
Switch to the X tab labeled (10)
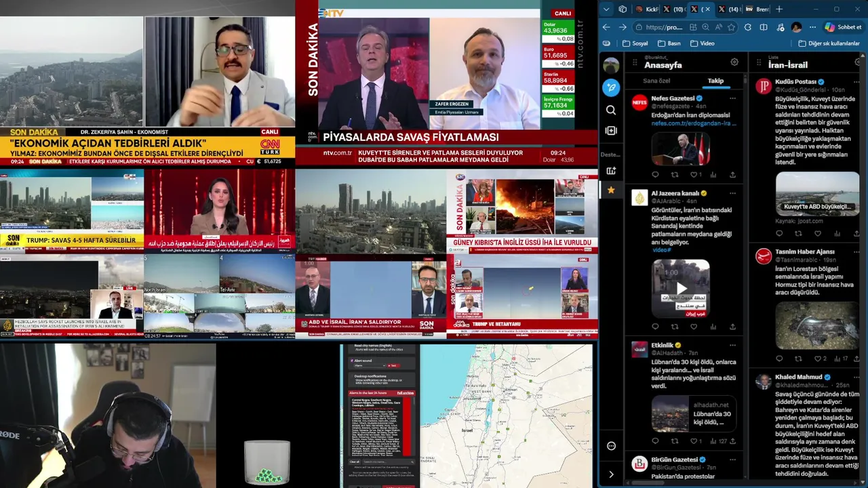tap(673, 9)
